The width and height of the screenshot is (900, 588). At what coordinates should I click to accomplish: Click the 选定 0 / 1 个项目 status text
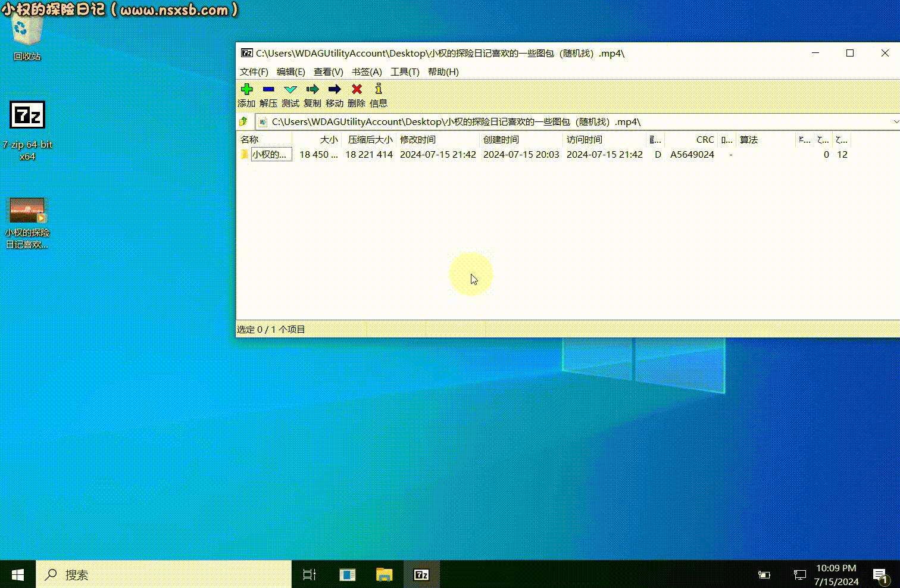271,329
